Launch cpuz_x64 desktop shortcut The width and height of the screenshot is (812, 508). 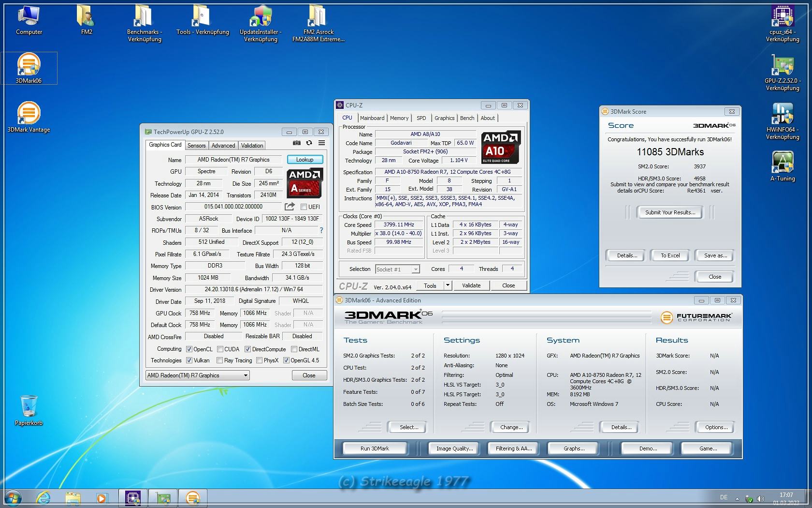tap(783, 23)
